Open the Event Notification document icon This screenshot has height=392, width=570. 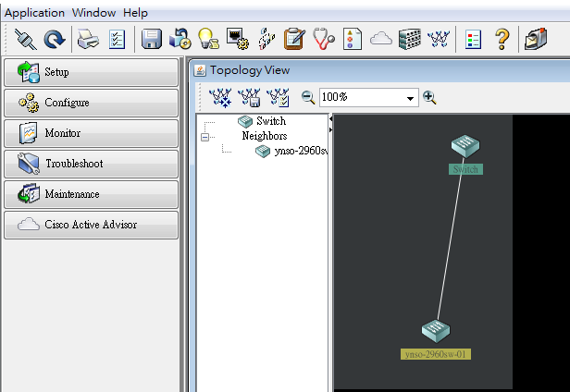point(353,39)
